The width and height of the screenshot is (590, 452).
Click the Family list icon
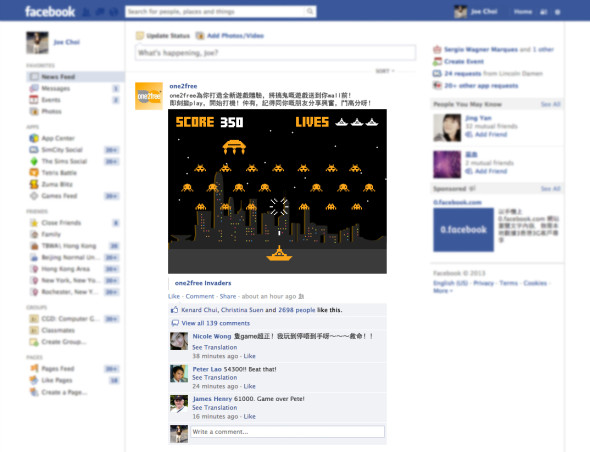34,234
